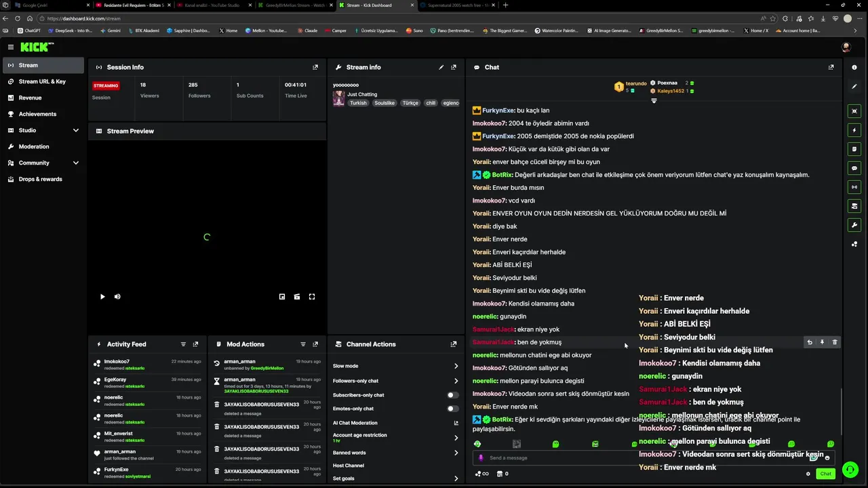
Task: Click GreedyBirMellon in Mod Actions
Action: 267,368
